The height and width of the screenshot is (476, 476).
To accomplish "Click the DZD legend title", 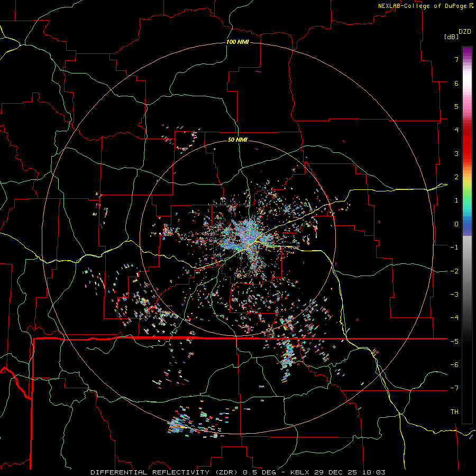I will pyautogui.click(x=465, y=32).
